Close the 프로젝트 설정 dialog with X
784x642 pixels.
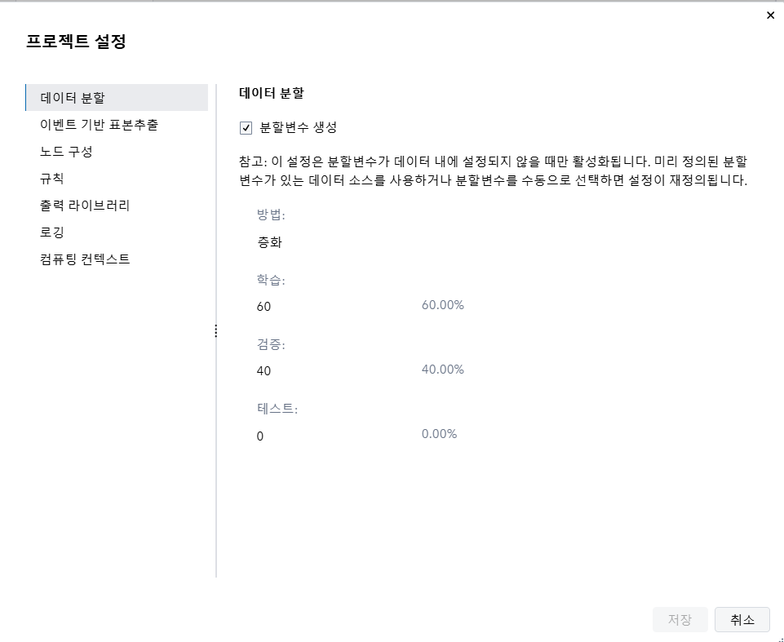point(768,13)
